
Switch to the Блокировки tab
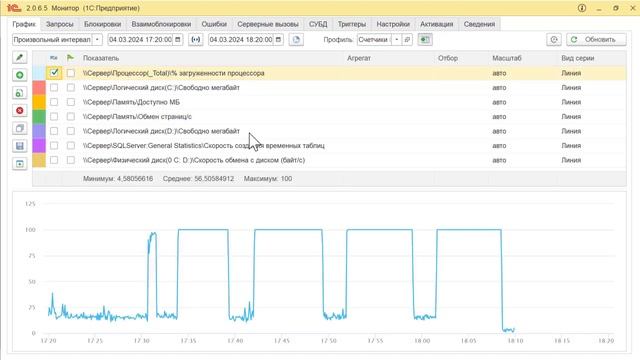102,24
